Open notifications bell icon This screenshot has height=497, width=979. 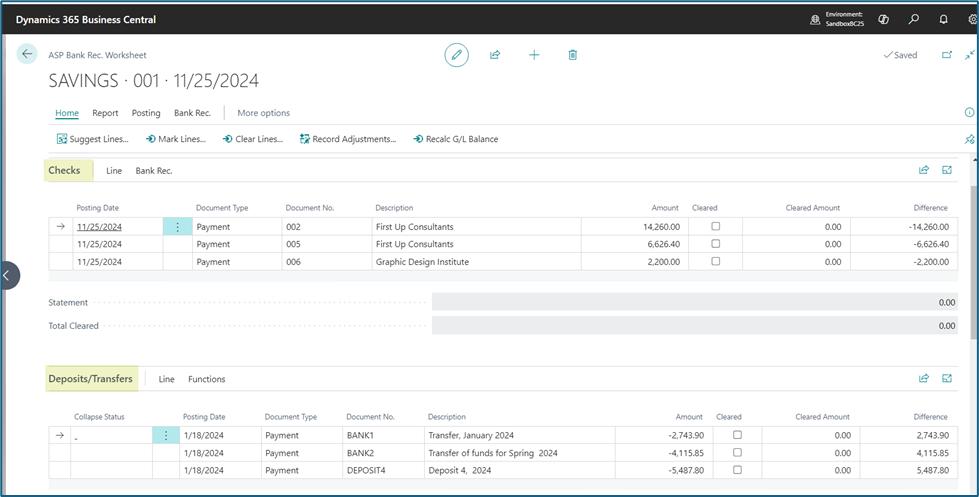tap(943, 19)
